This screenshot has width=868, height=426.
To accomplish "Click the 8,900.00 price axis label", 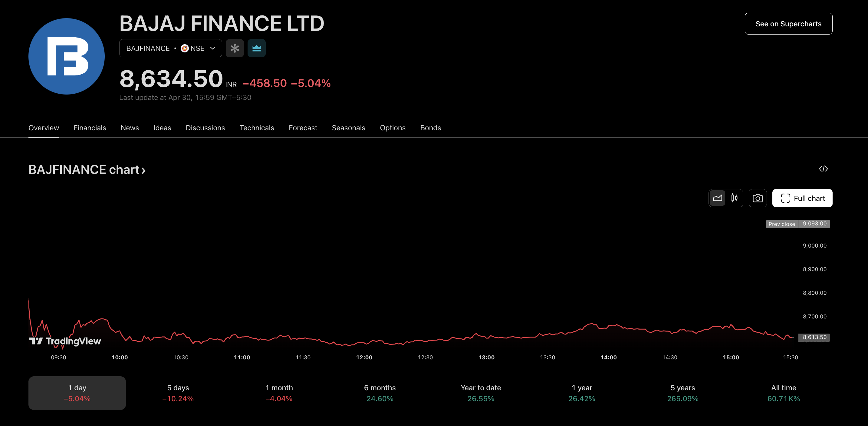I will pyautogui.click(x=814, y=269).
